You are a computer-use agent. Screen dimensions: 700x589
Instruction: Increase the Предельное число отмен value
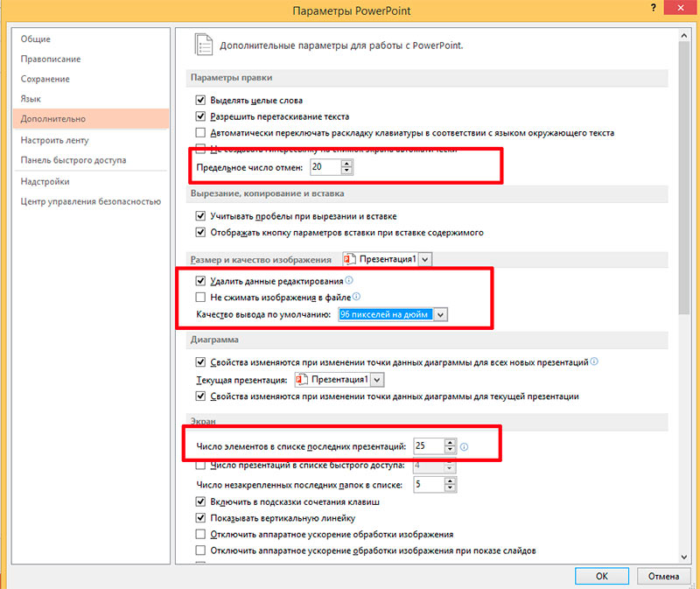tap(346, 164)
